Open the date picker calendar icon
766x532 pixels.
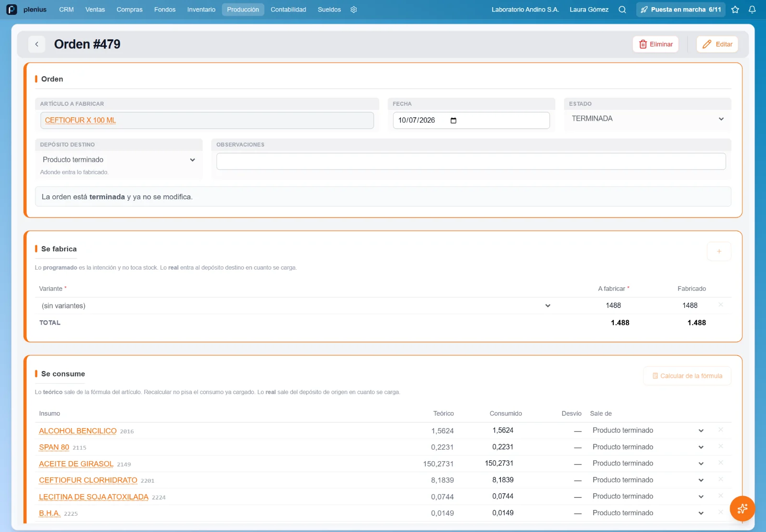click(x=453, y=120)
